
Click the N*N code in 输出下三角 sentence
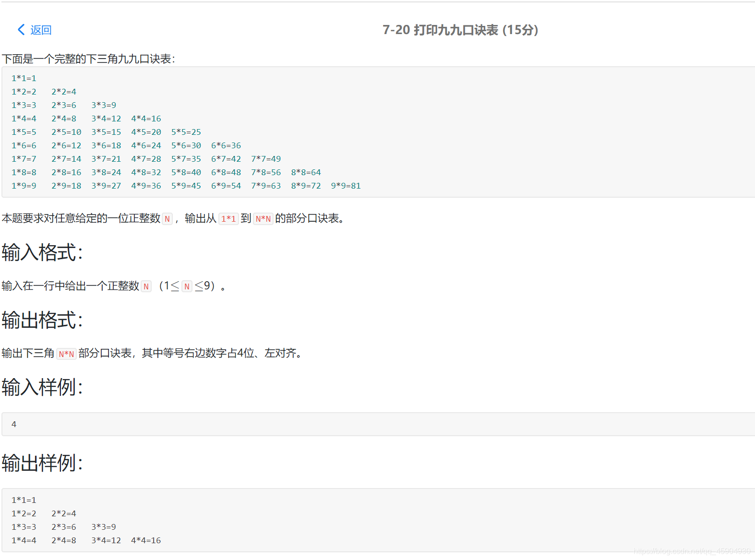pos(66,354)
